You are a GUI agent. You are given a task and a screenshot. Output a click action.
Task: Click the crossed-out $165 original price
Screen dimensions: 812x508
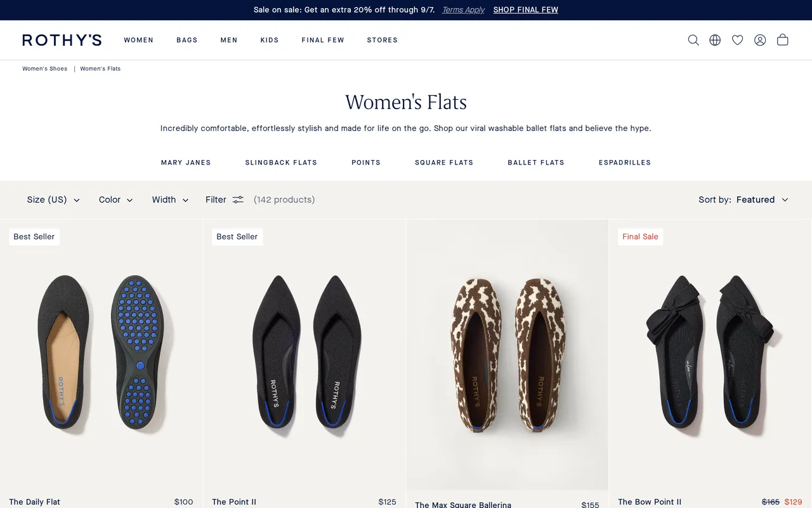771,502
